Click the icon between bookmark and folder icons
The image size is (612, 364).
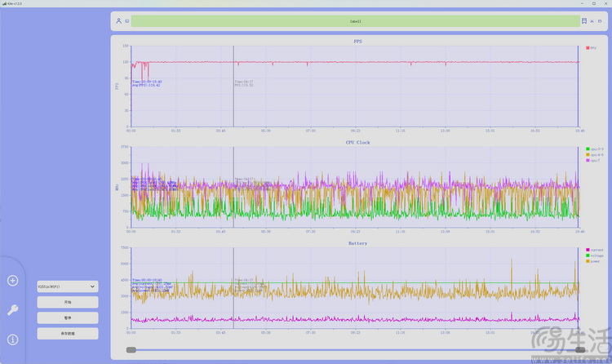click(592, 21)
